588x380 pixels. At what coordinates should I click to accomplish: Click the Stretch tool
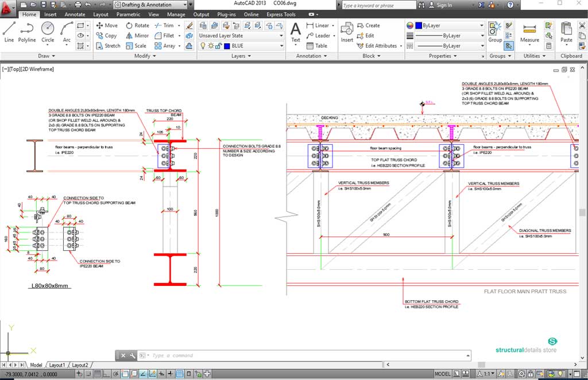click(x=108, y=46)
